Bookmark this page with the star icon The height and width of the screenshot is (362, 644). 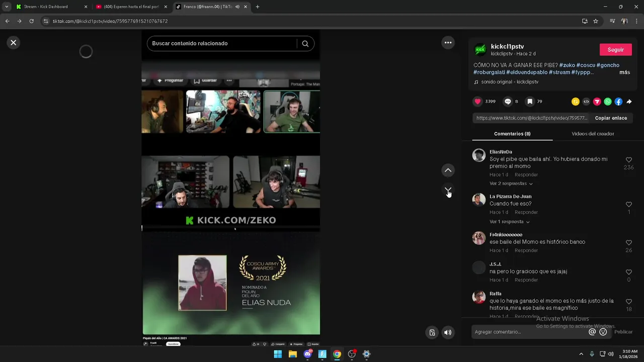pos(596,21)
